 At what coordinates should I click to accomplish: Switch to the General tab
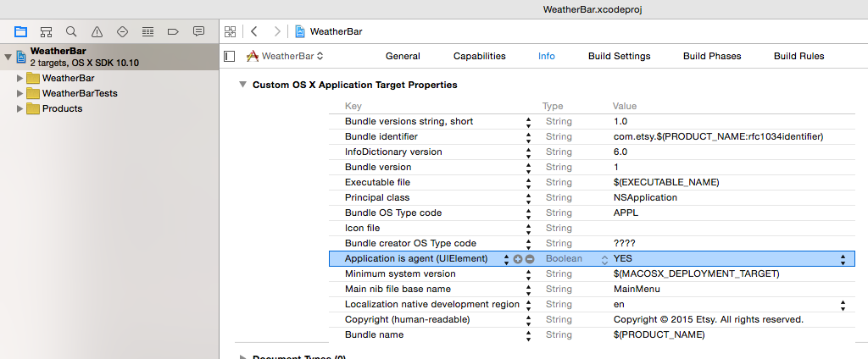tap(403, 56)
